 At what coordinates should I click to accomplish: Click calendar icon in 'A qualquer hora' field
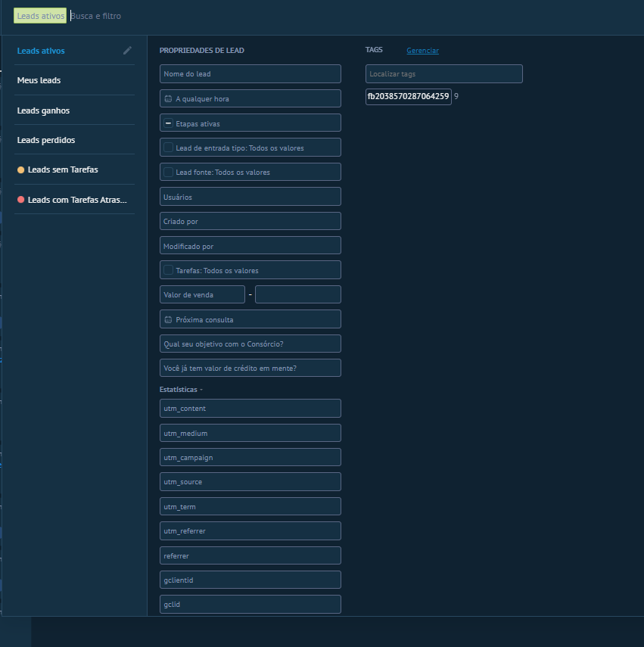click(168, 99)
